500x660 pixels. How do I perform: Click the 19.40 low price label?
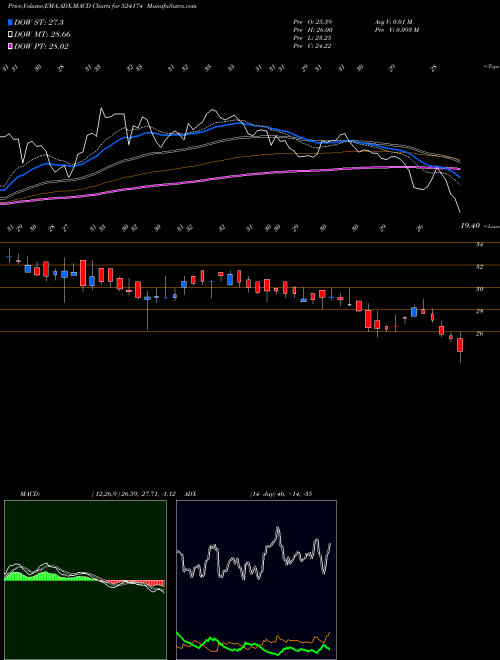pos(470,226)
